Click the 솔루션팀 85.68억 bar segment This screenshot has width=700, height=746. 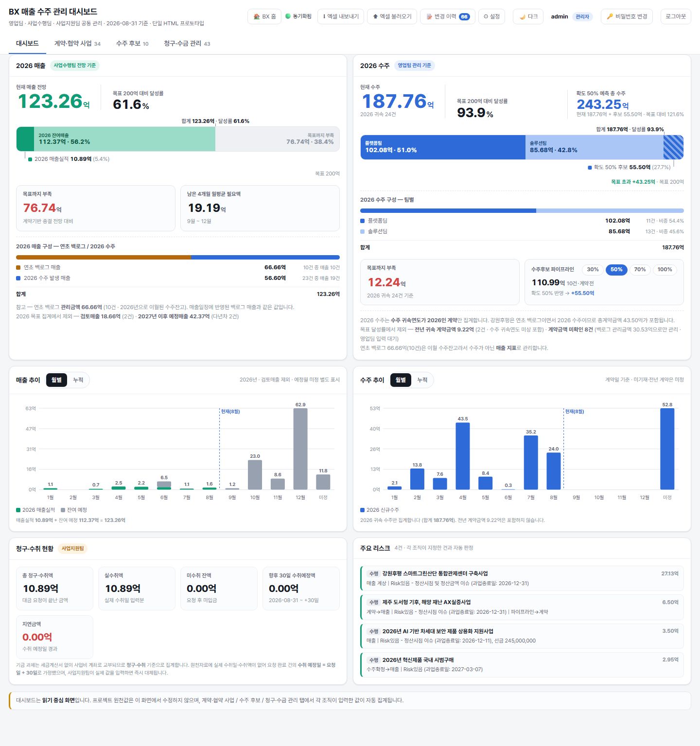click(x=595, y=147)
